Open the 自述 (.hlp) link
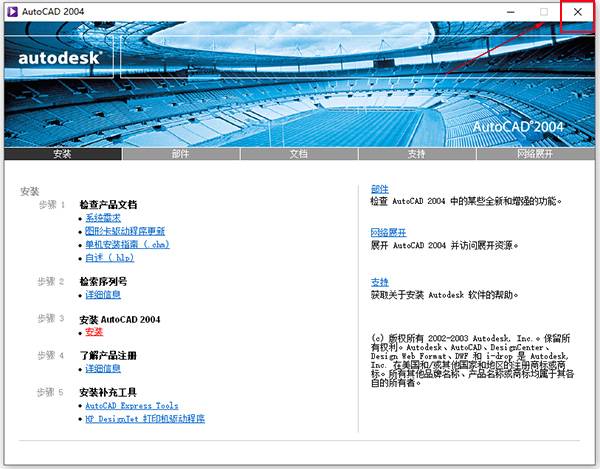600x469 pixels. tap(109, 258)
